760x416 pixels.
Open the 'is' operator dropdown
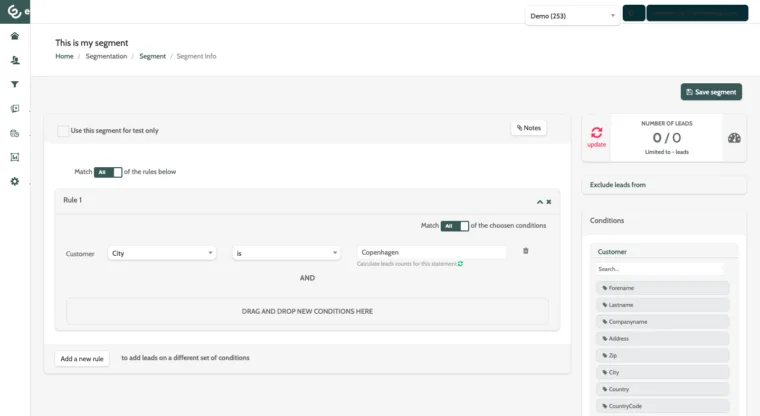(x=286, y=253)
